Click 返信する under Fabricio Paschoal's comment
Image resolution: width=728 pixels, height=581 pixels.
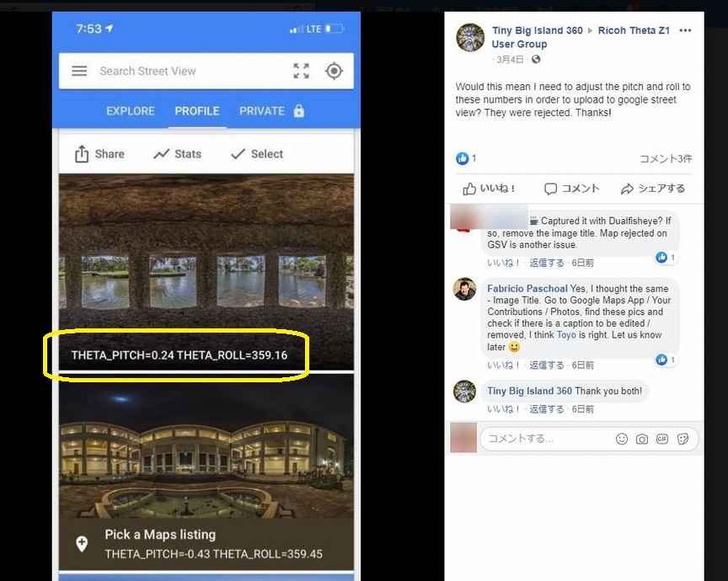[x=547, y=365]
